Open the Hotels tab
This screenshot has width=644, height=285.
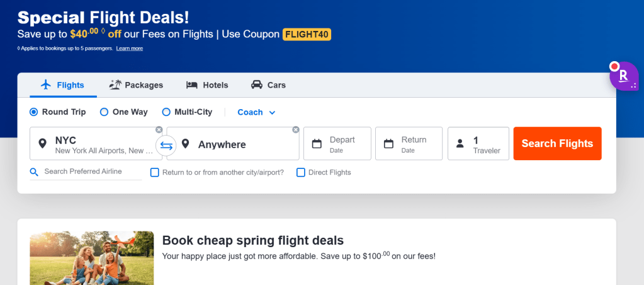click(x=207, y=85)
